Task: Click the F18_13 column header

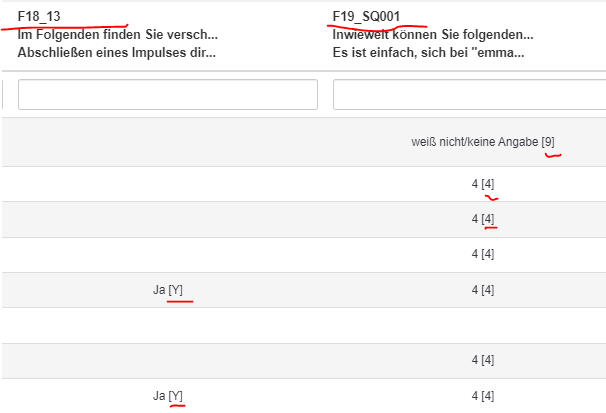Action: [39, 17]
